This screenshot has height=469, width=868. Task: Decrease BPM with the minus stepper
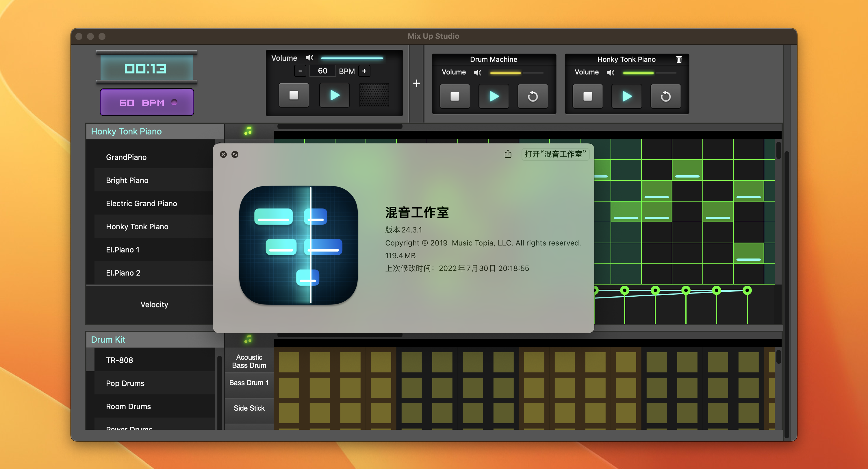click(x=300, y=71)
